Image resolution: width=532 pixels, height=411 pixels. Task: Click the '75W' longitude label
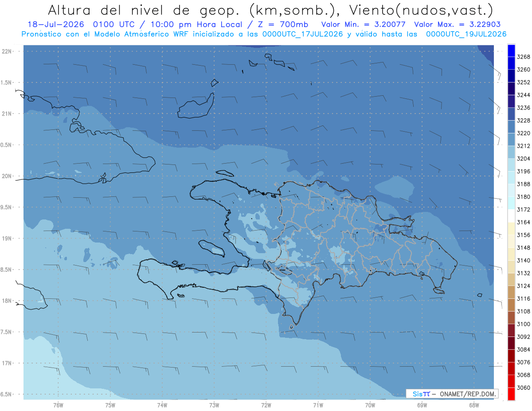click(x=110, y=405)
